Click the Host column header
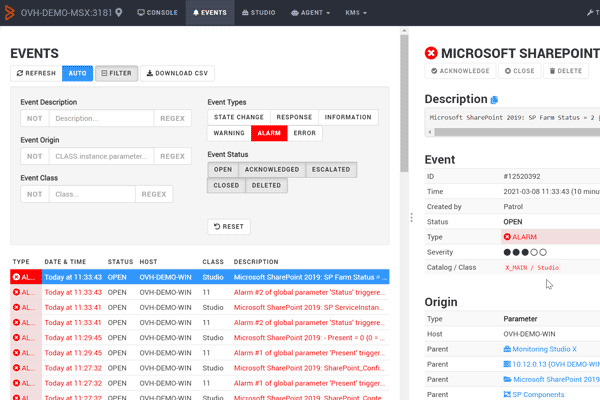Image resolution: width=600 pixels, height=400 pixels. tap(148, 262)
